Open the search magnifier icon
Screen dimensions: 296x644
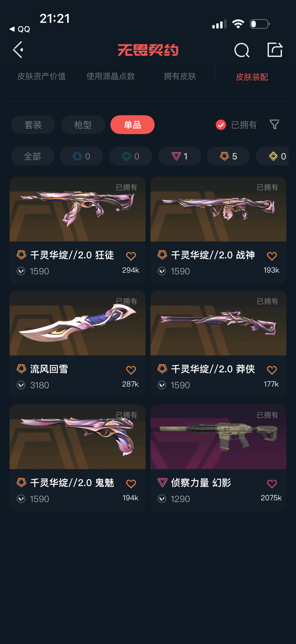click(x=242, y=50)
